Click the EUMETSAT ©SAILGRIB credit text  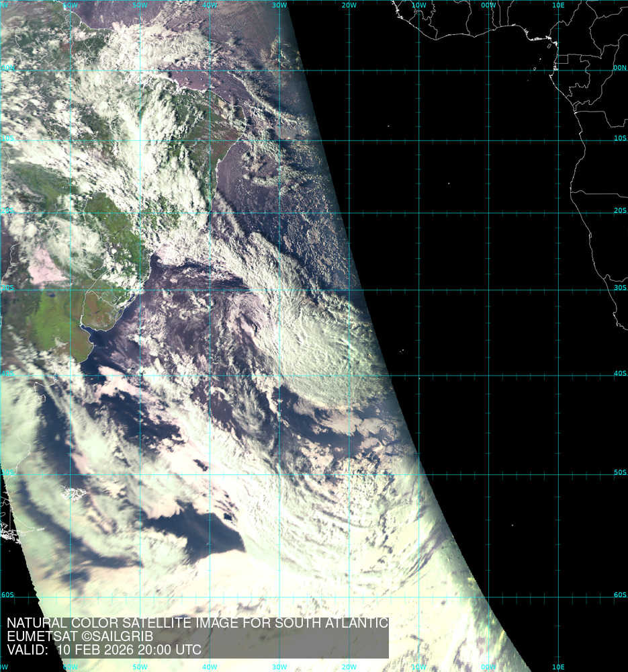tap(80, 636)
